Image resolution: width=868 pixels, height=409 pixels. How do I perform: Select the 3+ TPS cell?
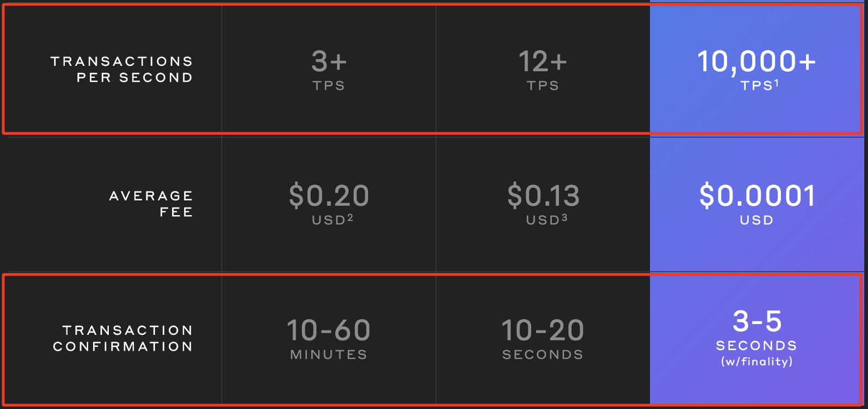pos(329,69)
